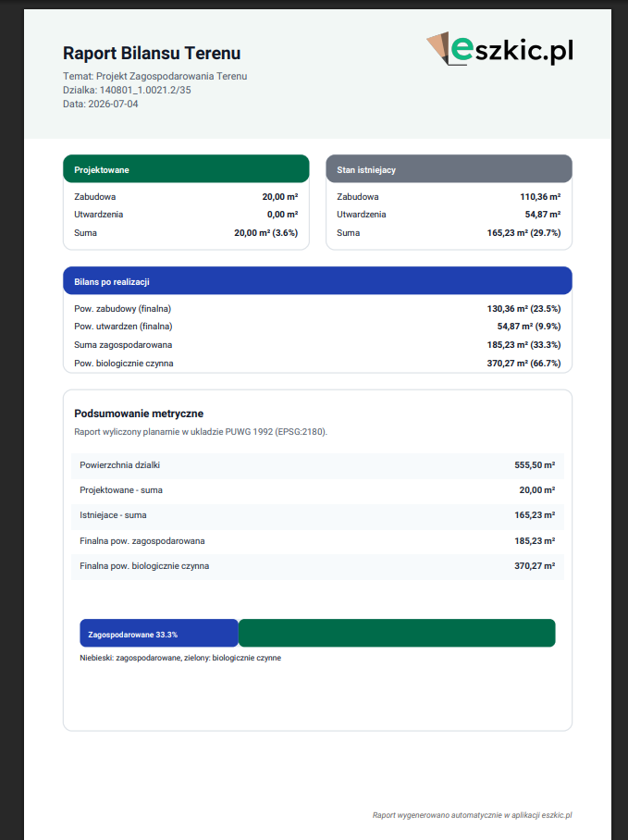Click the value '370,27 m² (66.7%)'
Viewport: 628px width, 840px height.
[x=523, y=364]
